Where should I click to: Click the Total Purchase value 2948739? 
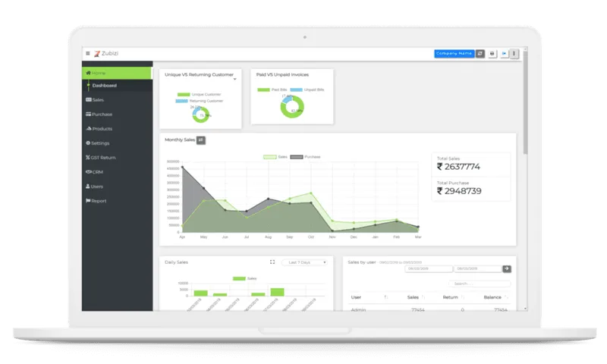point(459,191)
